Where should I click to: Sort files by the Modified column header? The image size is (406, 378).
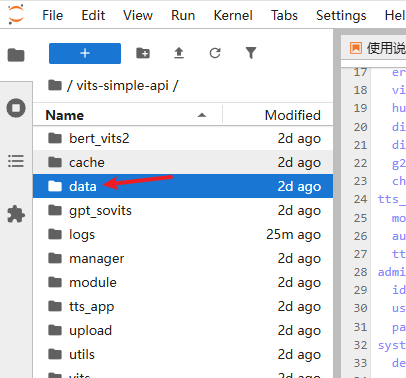(278, 115)
